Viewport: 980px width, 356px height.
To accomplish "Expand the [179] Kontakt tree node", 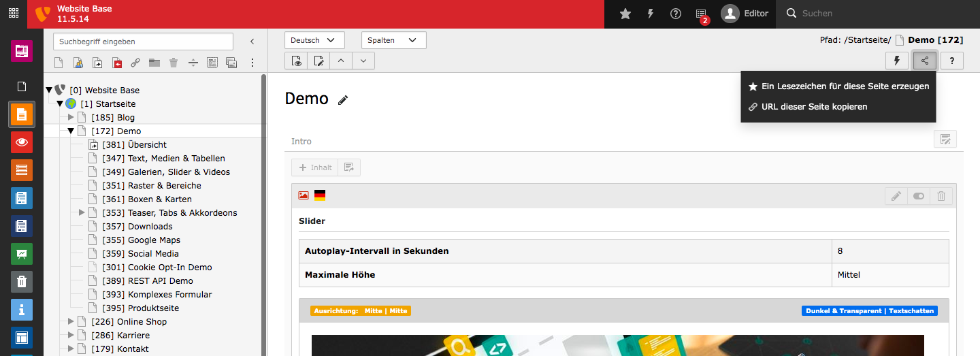I will click(x=71, y=349).
